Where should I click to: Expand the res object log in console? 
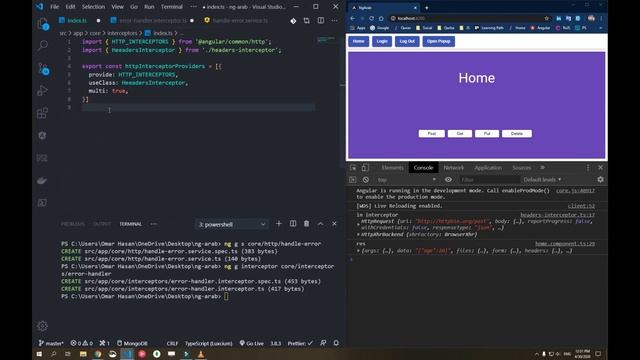(x=358, y=251)
